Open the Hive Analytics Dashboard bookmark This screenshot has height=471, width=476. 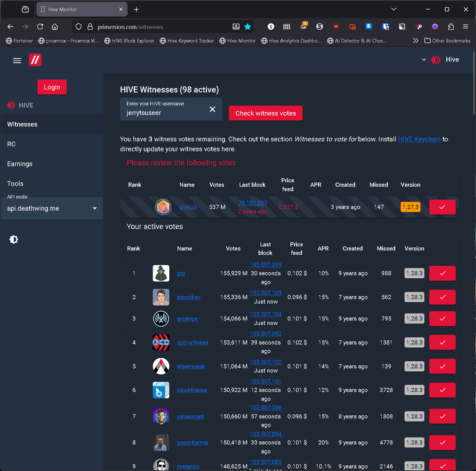click(291, 41)
